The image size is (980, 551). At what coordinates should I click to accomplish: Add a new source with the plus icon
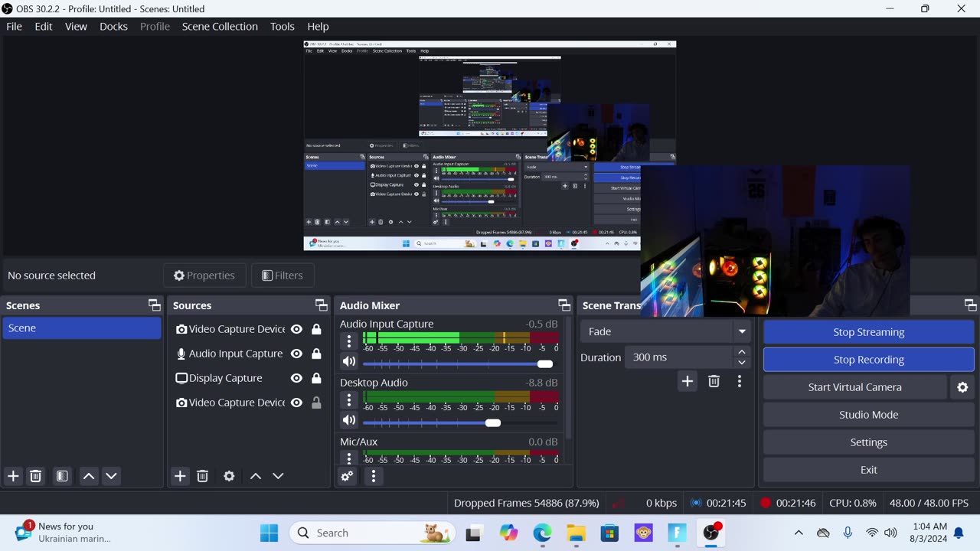pos(180,476)
